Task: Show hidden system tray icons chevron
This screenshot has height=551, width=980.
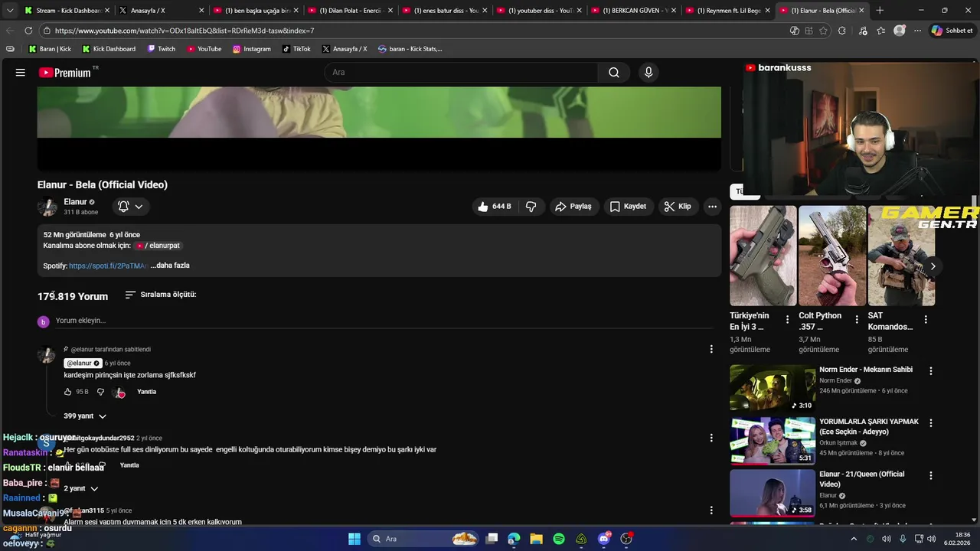Action: [854, 539]
